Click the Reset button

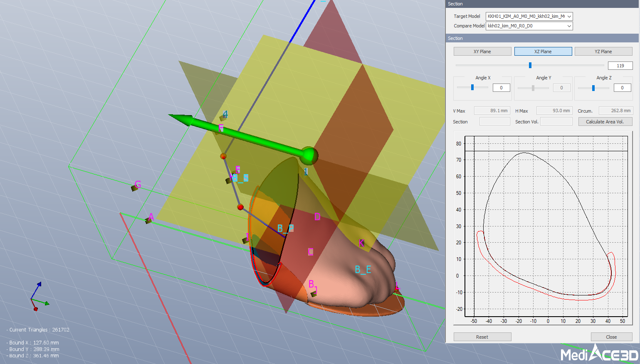pyautogui.click(x=482, y=337)
